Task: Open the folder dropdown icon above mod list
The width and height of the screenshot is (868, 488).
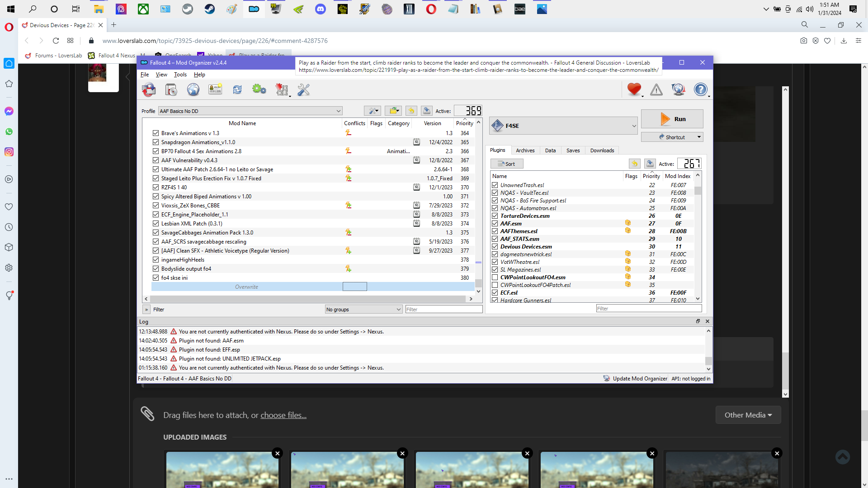Action: click(393, 111)
